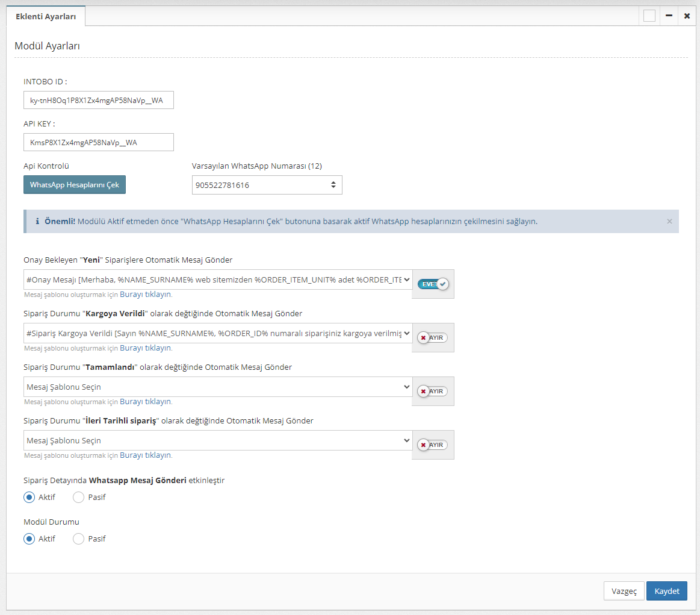Select Pasif for Modül Durumu
The width and height of the screenshot is (700, 615).
[79, 539]
